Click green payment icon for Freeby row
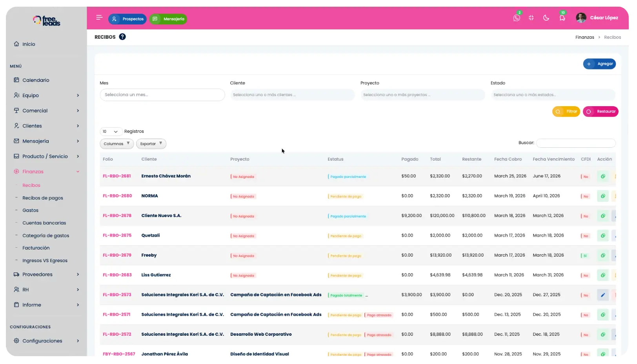Viewport: 637px width, 364px height. point(603,255)
